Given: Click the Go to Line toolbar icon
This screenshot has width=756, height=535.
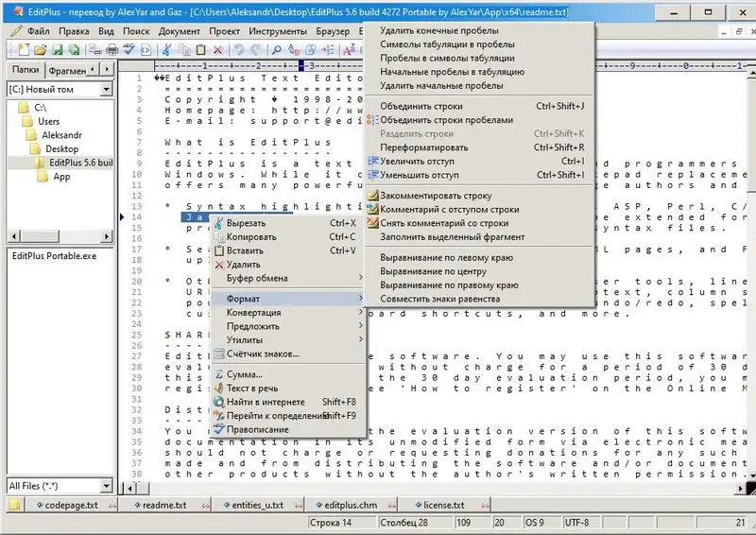Looking at the screenshot, I should click(x=328, y=50).
